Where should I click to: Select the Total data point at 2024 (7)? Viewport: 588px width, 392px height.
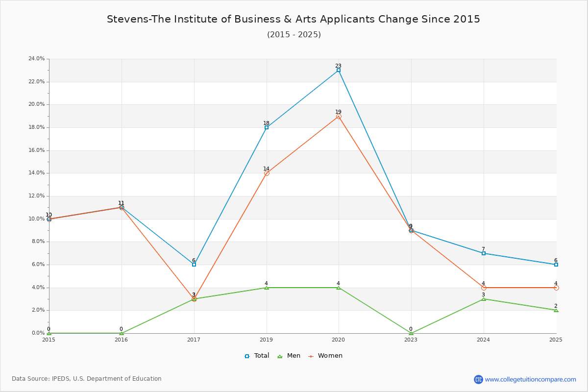pyautogui.click(x=484, y=253)
